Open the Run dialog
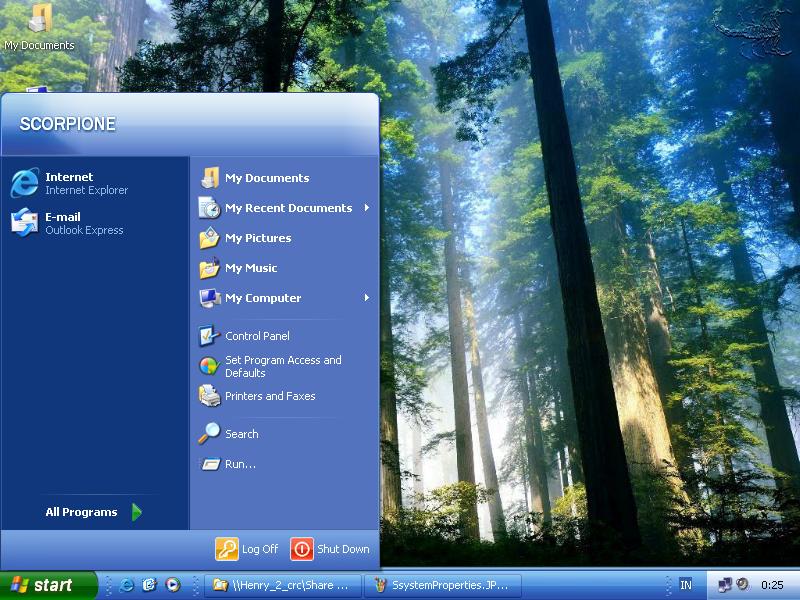800x600 pixels. point(240,464)
